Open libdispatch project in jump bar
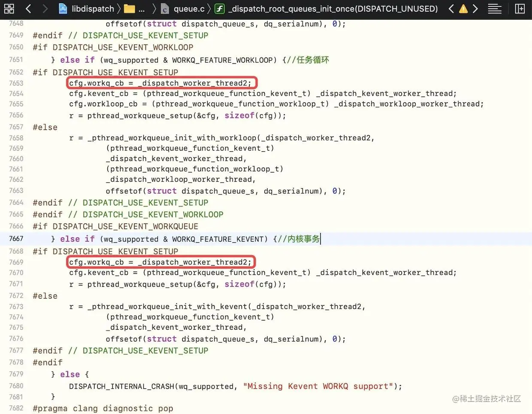This screenshot has width=532, height=414. (93, 9)
